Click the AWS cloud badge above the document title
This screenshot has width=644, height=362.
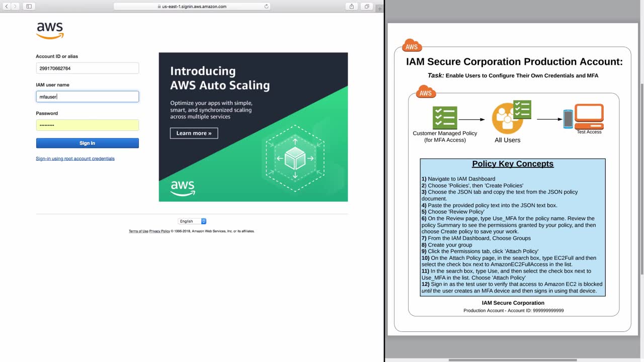pos(412,45)
